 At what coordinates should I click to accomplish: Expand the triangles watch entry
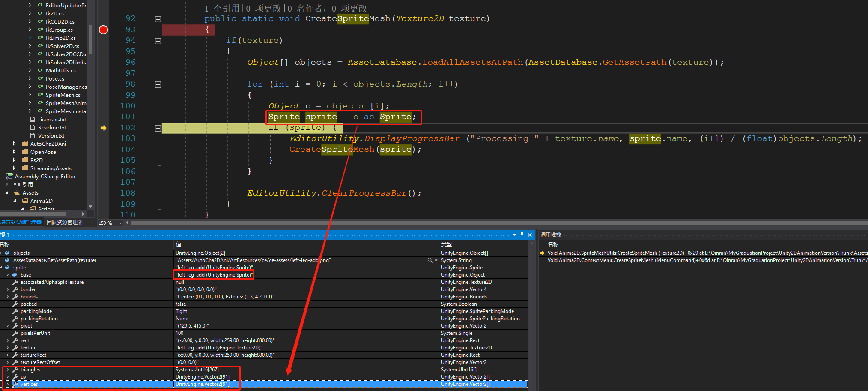point(8,370)
